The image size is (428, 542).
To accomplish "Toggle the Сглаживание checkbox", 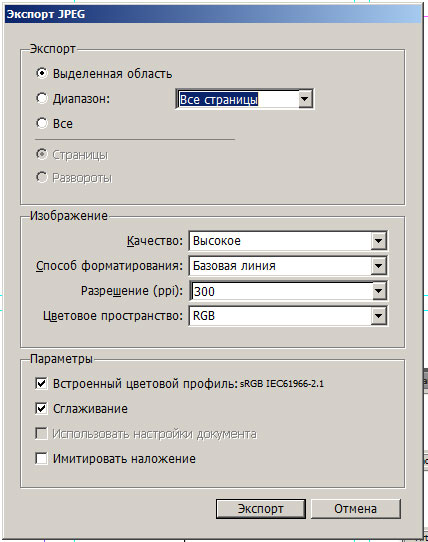I will pyautogui.click(x=41, y=409).
